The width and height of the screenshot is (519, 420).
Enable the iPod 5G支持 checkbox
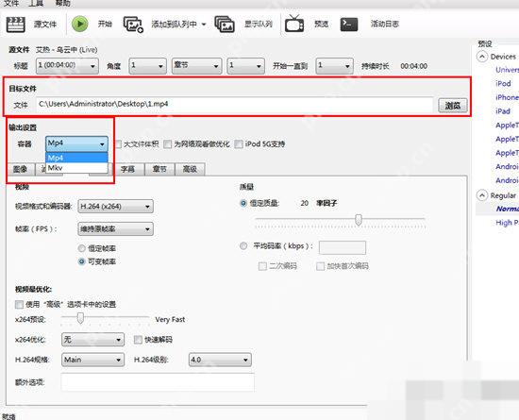239,144
